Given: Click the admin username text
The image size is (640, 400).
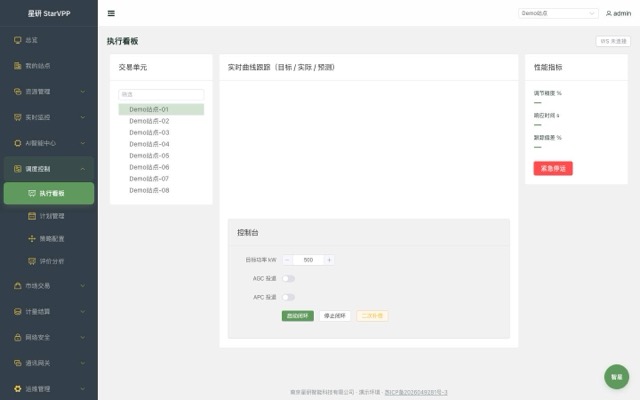Looking at the screenshot, I should (622, 13).
